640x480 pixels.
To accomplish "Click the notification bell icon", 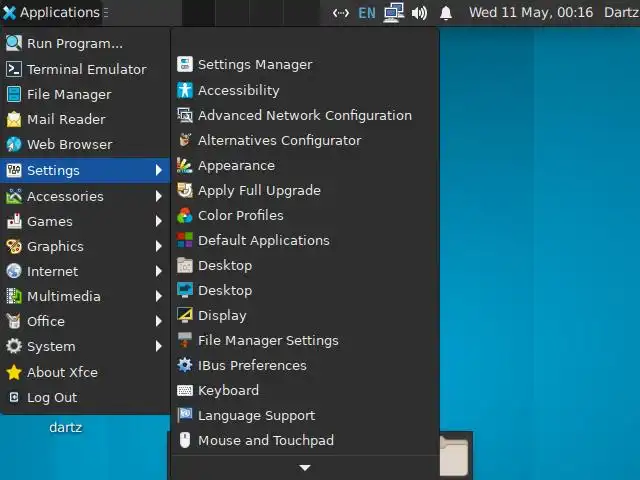I will click(446, 13).
